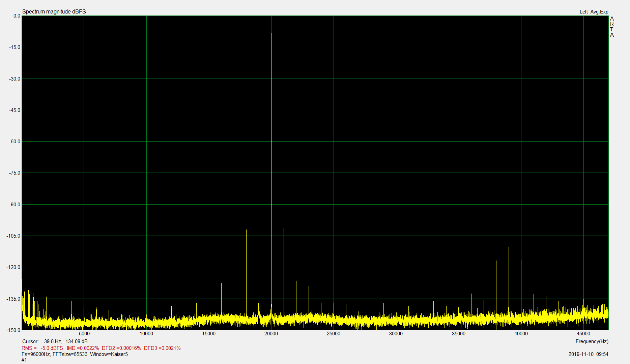This screenshot has height=364, width=630.
Task: Click the 20000 frequency axis label
Action: (x=271, y=334)
